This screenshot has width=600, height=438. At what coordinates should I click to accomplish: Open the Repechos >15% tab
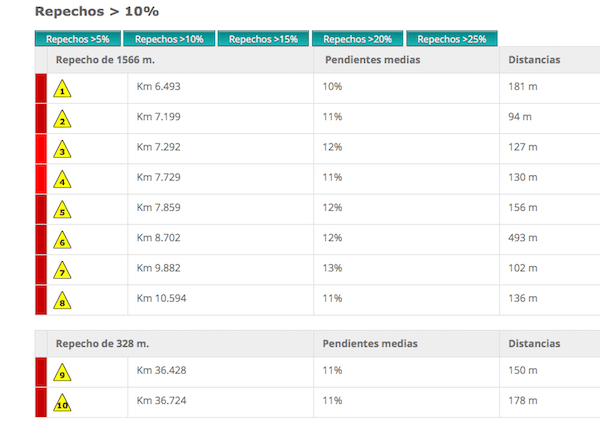[263, 39]
